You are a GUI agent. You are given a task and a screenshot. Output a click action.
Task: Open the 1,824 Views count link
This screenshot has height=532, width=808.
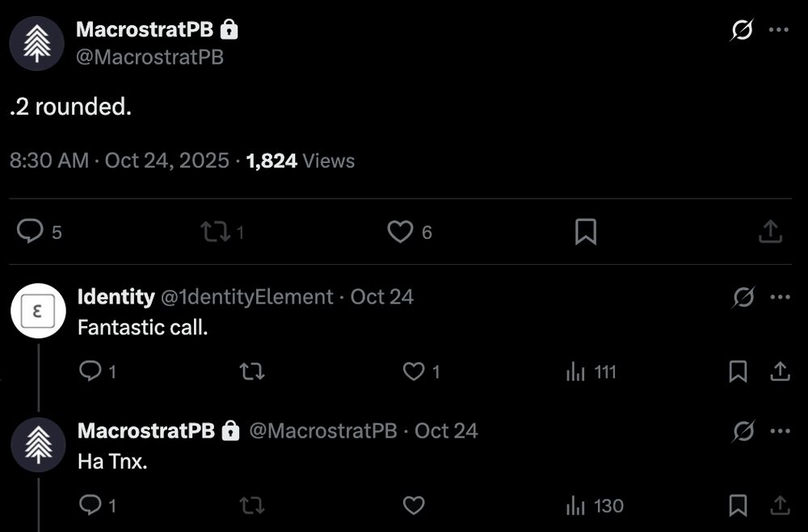tap(301, 161)
